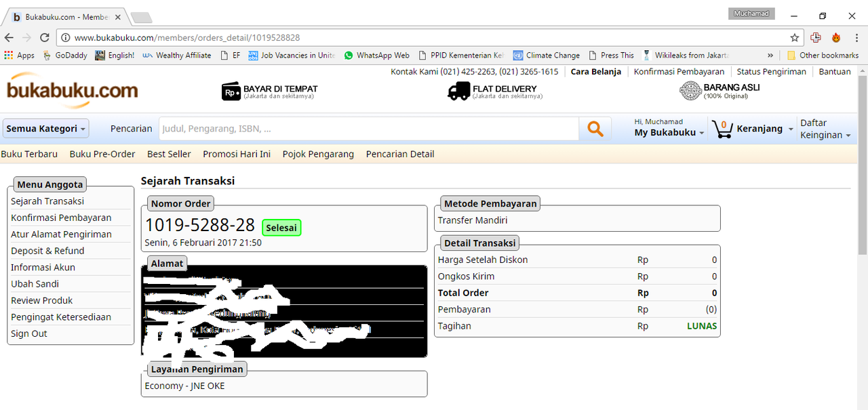868x410 pixels.
Task: Click the bukabuku.com logo
Action: [71, 90]
